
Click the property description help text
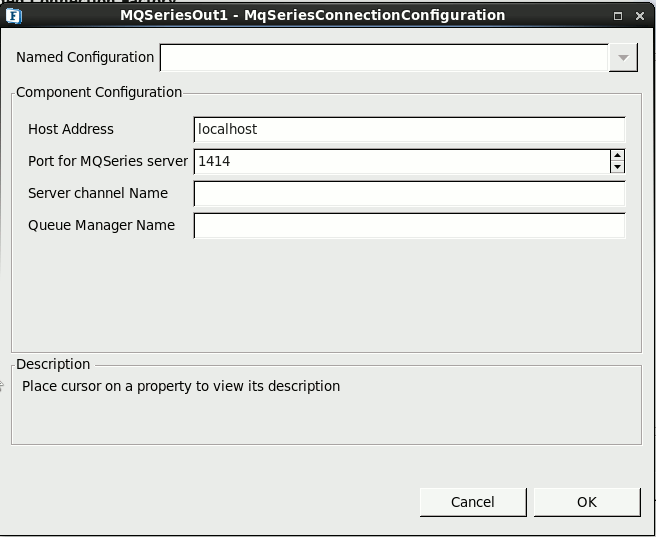[181, 386]
